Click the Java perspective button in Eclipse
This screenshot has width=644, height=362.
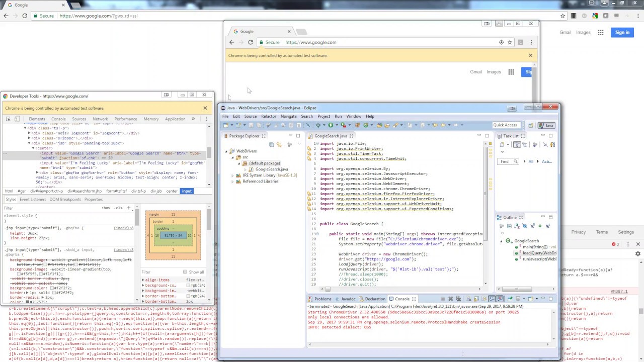point(546,125)
